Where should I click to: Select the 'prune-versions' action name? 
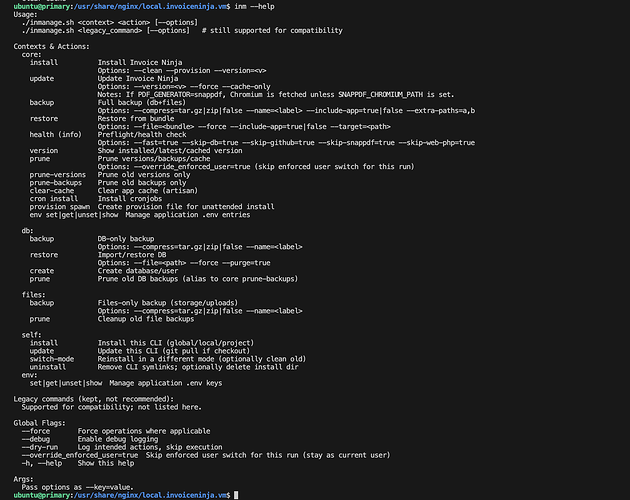click(57, 175)
